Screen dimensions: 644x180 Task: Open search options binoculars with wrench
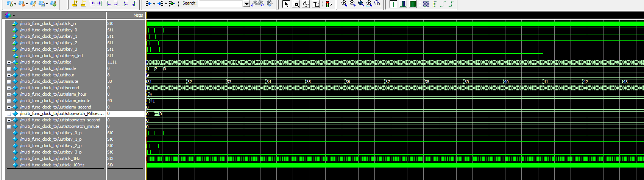tap(270, 3)
